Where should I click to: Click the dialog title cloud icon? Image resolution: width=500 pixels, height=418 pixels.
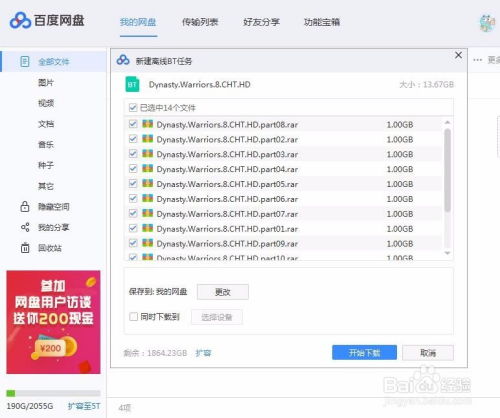click(x=123, y=60)
